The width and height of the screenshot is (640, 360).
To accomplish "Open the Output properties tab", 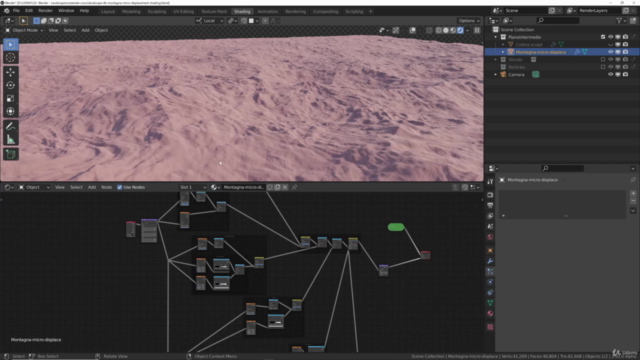I will [x=490, y=205].
